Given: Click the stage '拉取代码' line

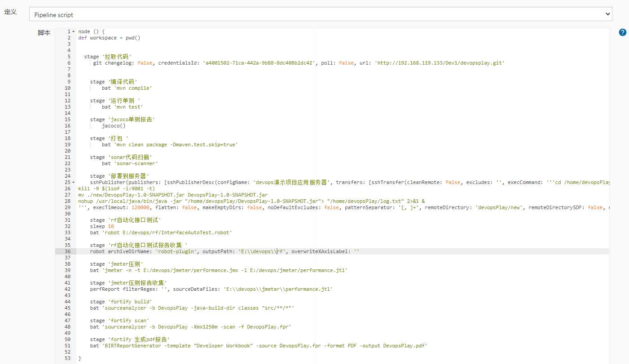Looking at the screenshot, I should click(x=108, y=57).
